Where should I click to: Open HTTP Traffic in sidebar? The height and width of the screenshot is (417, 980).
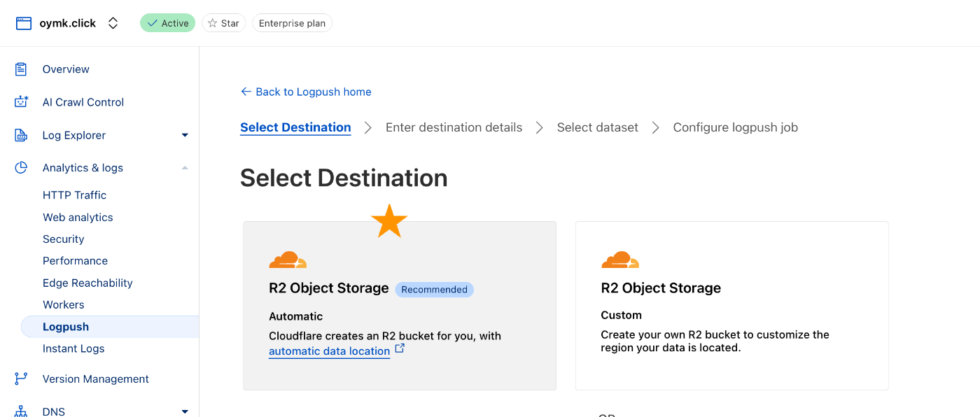[x=74, y=195]
